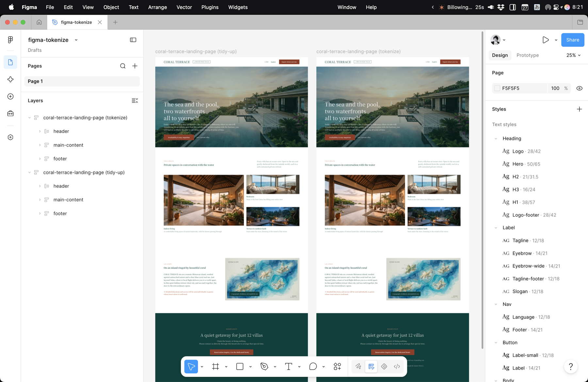Select the Comment tool in toolbar
Image resolution: width=588 pixels, height=382 pixels.
point(313,367)
